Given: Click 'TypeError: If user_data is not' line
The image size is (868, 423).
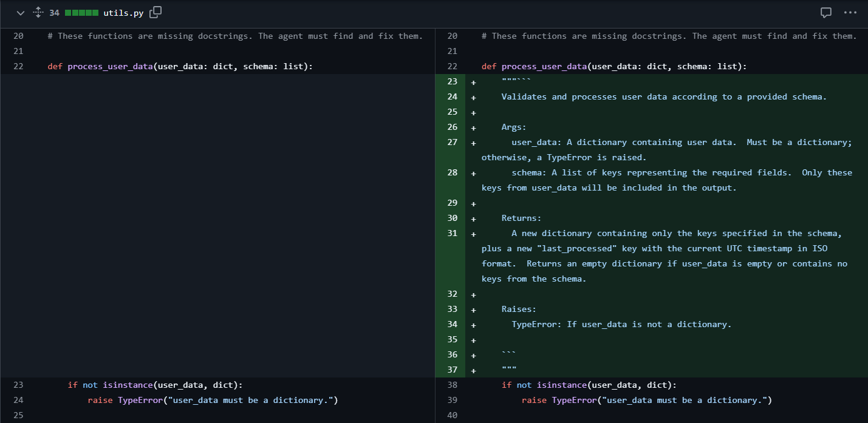Looking at the screenshot, I should pos(621,325).
